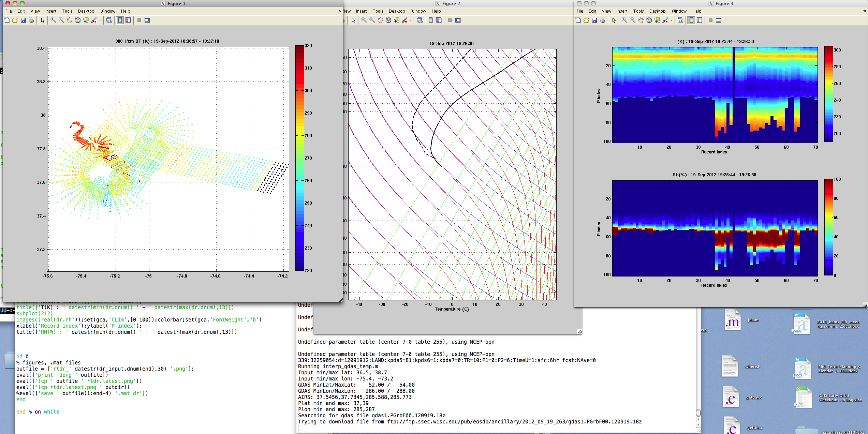Toggle Insert Colorbar button in Figure 1
The image size is (868, 434).
(x=120, y=20)
